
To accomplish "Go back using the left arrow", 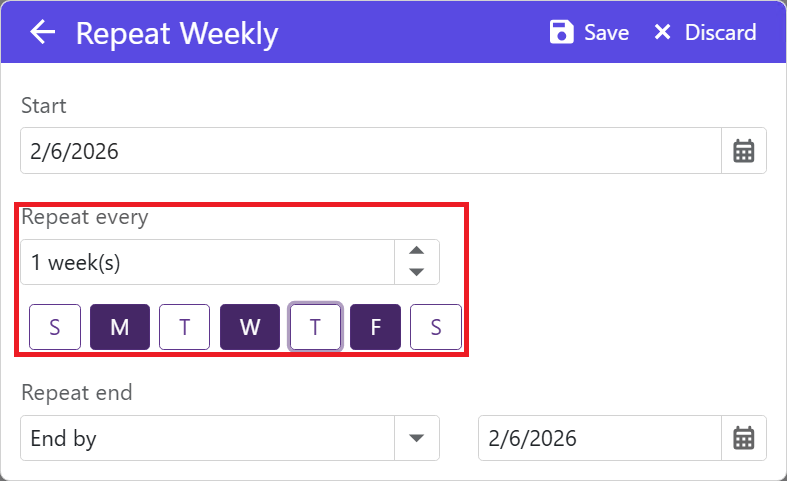I will point(42,33).
